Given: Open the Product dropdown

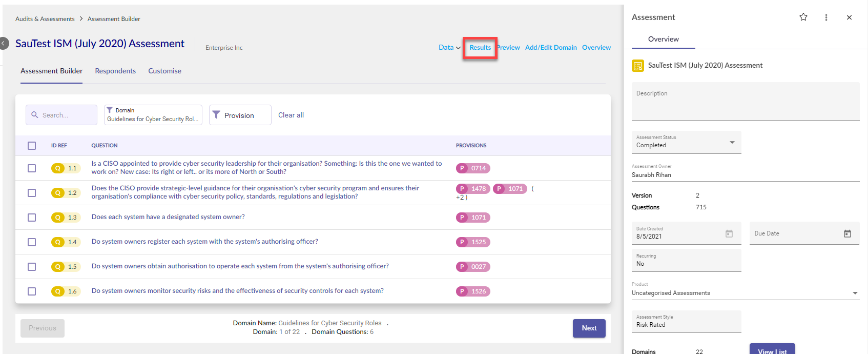Looking at the screenshot, I should tap(746, 290).
